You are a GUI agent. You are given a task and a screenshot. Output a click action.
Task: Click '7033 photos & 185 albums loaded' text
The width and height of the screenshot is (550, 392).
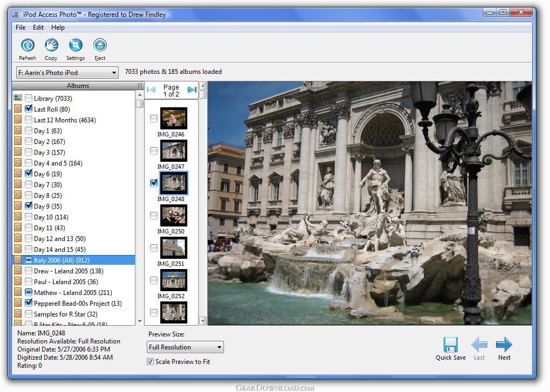point(173,72)
